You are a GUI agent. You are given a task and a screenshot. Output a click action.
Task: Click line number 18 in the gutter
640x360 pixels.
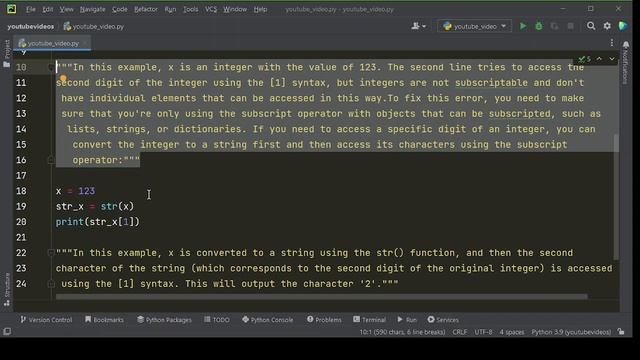pyautogui.click(x=21, y=191)
